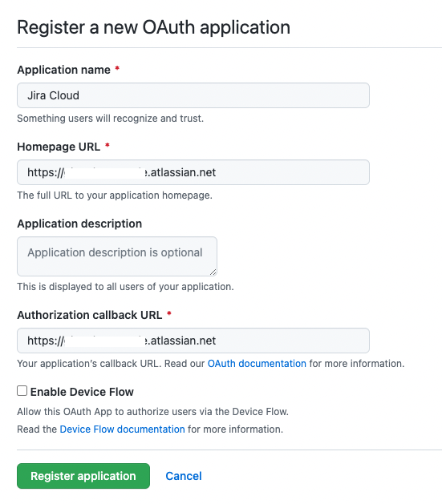Image resolution: width=442 pixels, height=504 pixels.
Task: Click the 'Allow this OAuth App' description text
Action: coord(152,411)
